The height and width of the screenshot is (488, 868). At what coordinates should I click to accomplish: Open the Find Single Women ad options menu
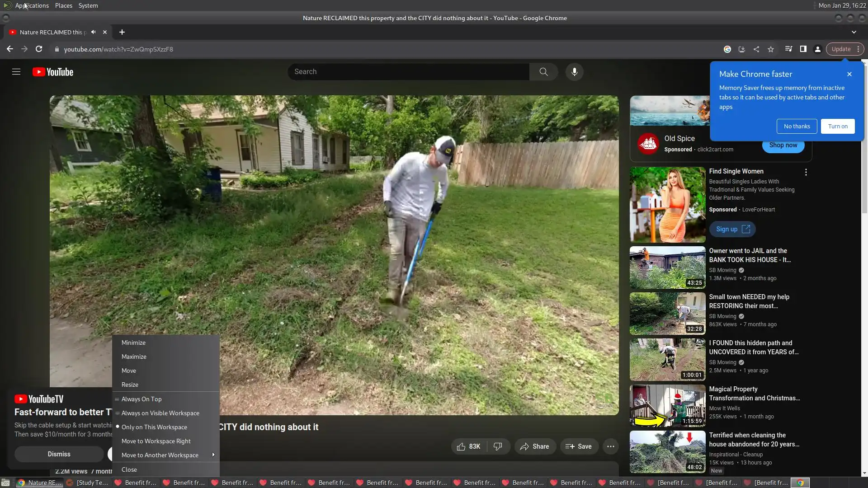tap(806, 172)
